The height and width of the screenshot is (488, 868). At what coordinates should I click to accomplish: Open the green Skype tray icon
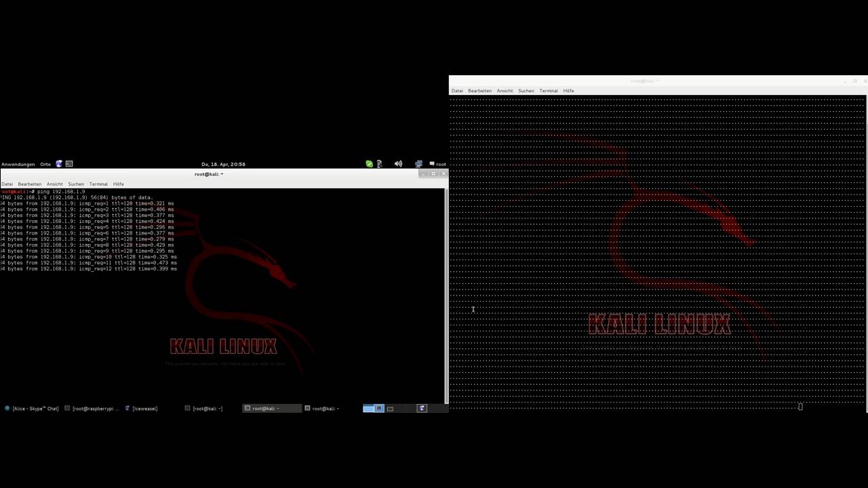[369, 164]
